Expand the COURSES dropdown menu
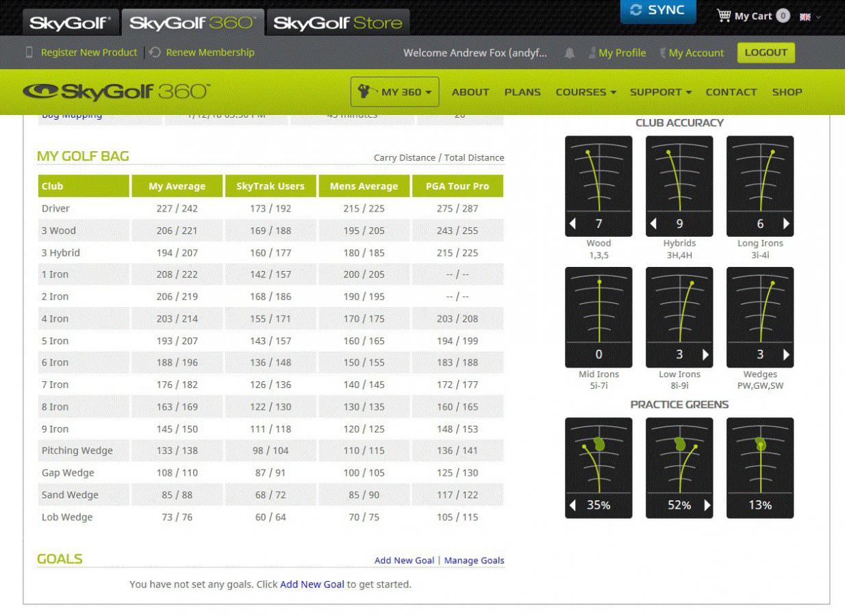This screenshot has height=616, width=845. (585, 92)
